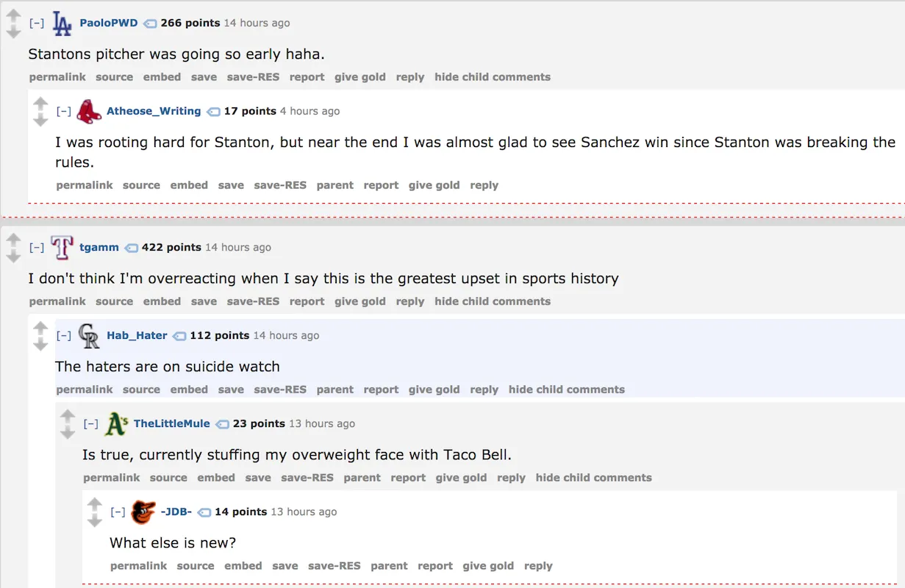This screenshot has width=905, height=588.
Task: Open the Atheose_Writing user profile
Action: click(154, 111)
